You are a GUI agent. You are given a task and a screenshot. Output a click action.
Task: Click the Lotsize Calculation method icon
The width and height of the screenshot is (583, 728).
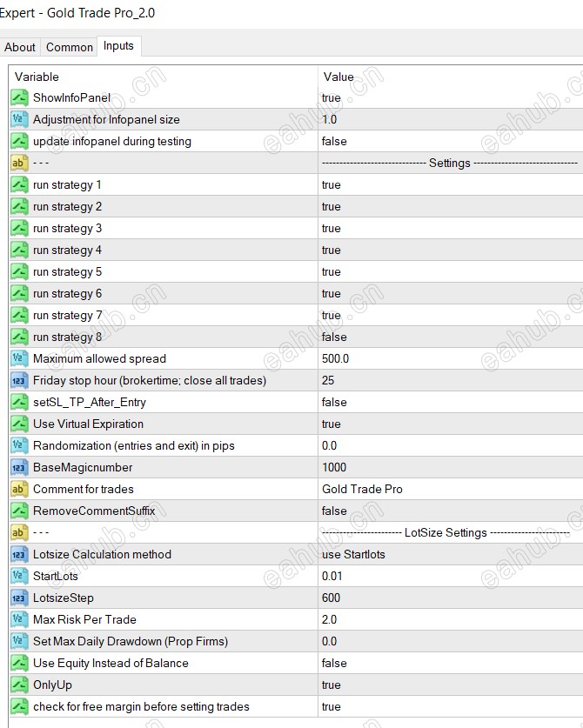coord(19,554)
